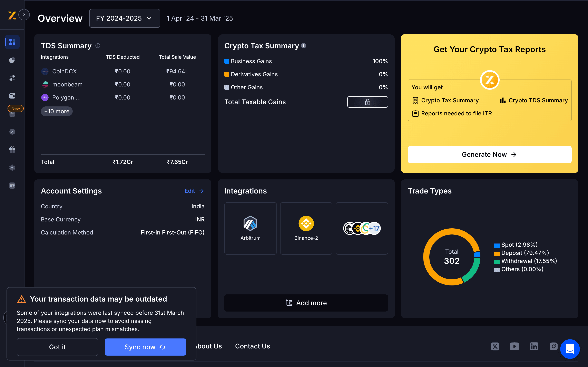Image resolution: width=588 pixels, height=367 pixels.
Task: Open the Contact Us footer link
Action: (252, 346)
